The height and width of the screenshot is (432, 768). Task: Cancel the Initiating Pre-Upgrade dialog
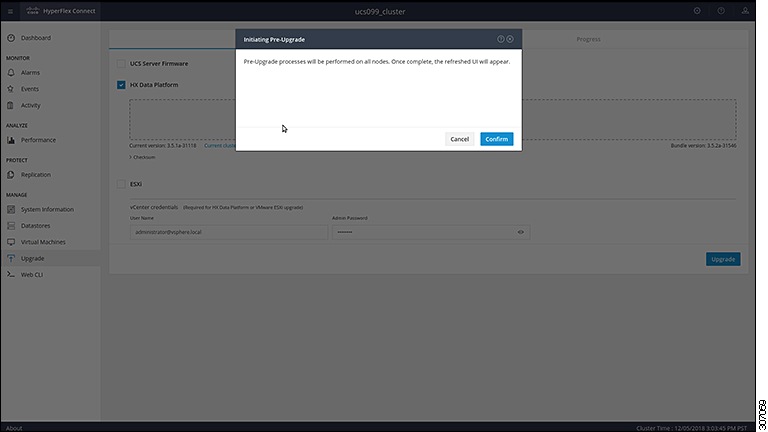(x=459, y=139)
